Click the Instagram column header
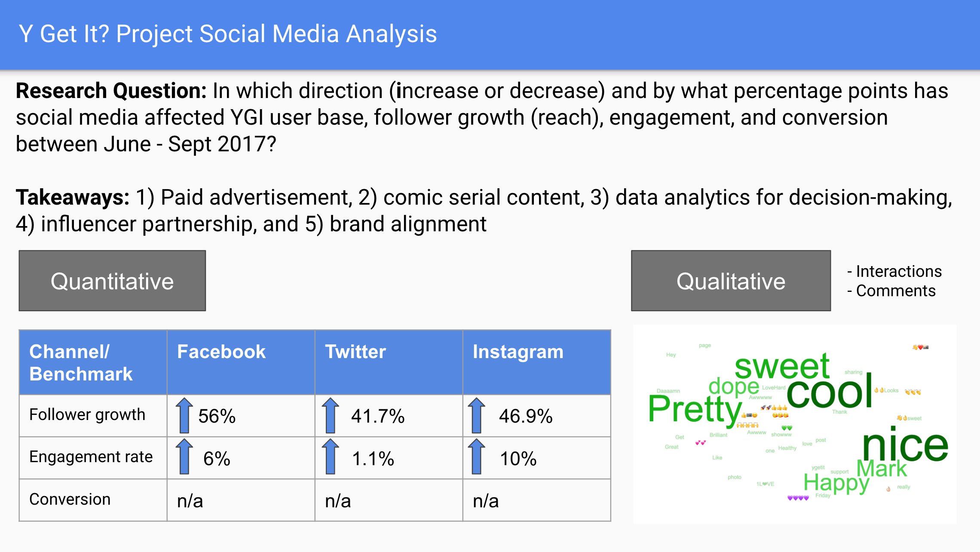 tap(536, 362)
